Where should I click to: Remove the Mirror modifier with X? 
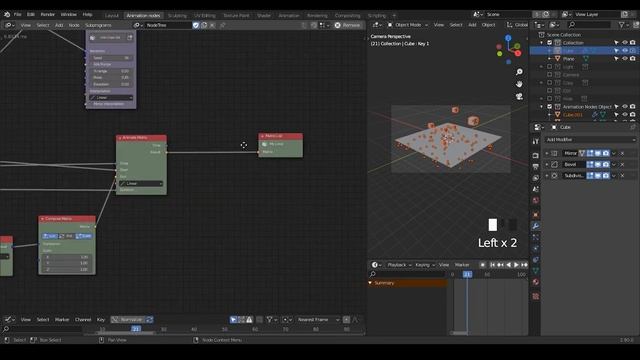coord(622,153)
